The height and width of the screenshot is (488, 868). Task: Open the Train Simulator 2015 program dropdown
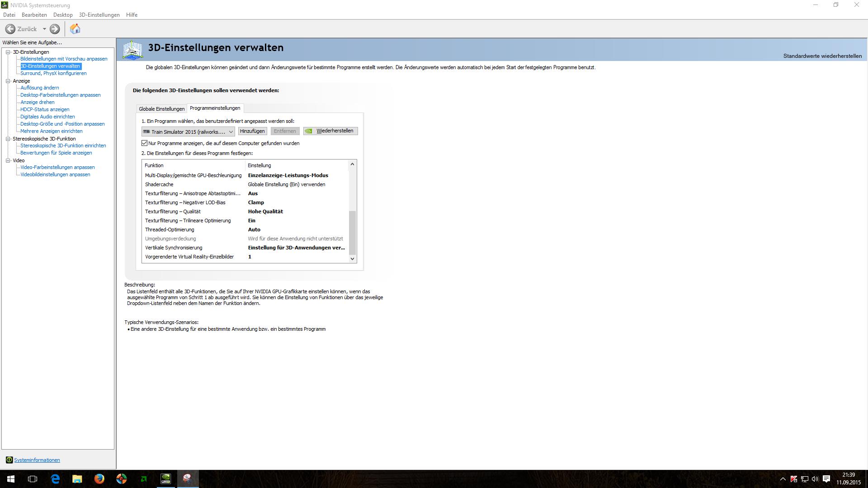[231, 131]
